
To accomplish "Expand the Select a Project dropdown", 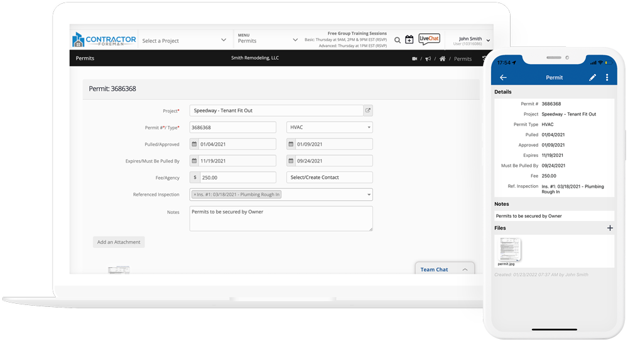I will point(184,40).
